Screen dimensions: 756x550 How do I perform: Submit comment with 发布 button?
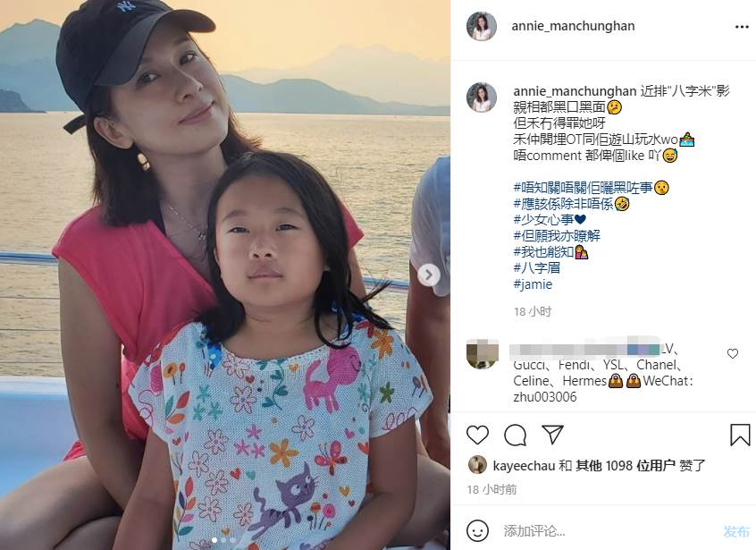pyautogui.click(x=736, y=531)
